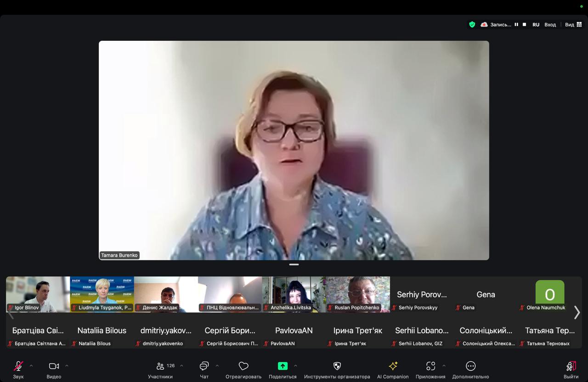Stop the recording in top bar
Image resolution: width=588 pixels, height=382 pixels.
[524, 25]
